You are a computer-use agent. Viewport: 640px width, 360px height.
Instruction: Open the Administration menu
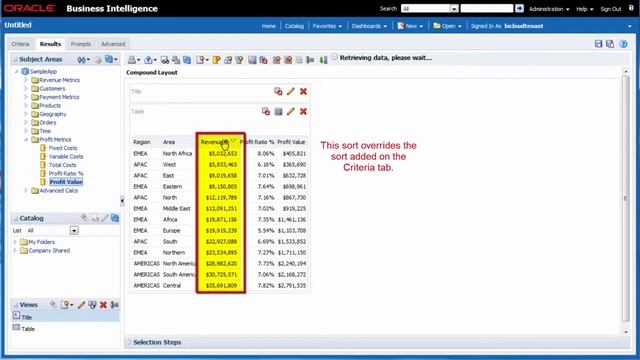(549, 9)
